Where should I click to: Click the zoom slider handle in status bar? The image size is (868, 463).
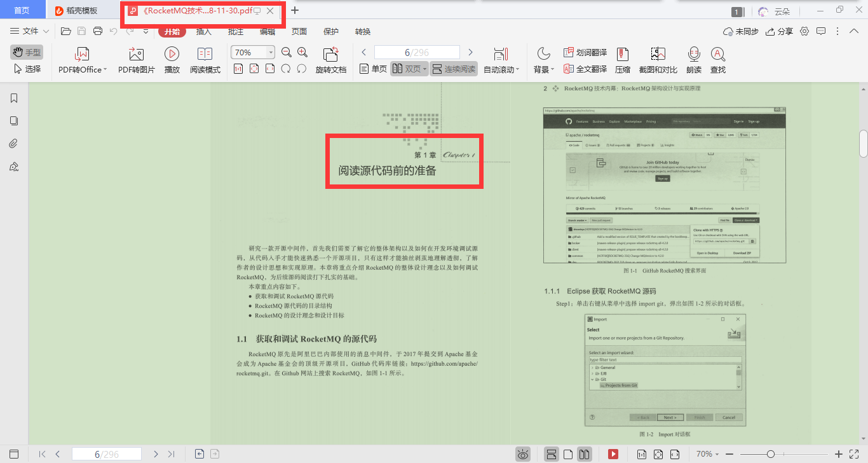[x=771, y=454]
